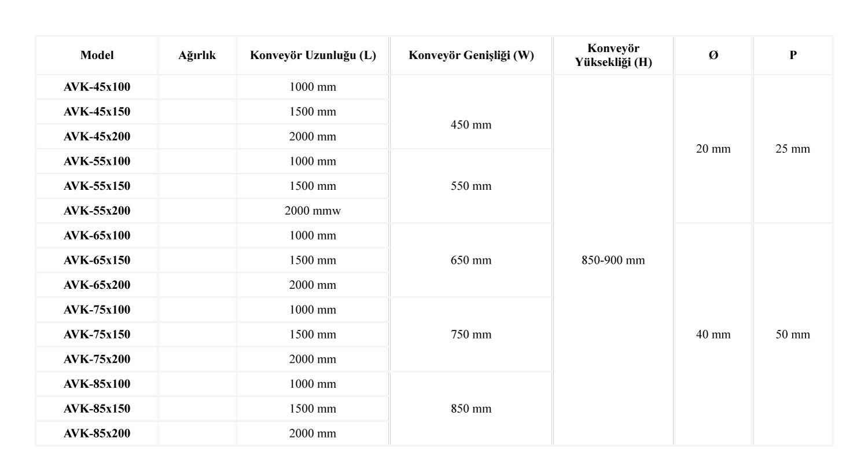Click the 2000 mmw length cell
This screenshot has height=474, width=868.
point(312,211)
